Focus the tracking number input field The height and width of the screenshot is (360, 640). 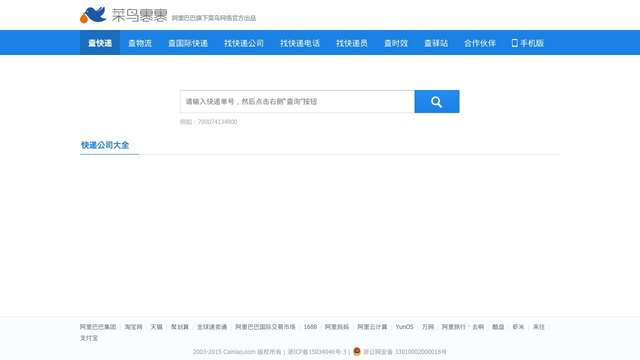[x=297, y=102]
